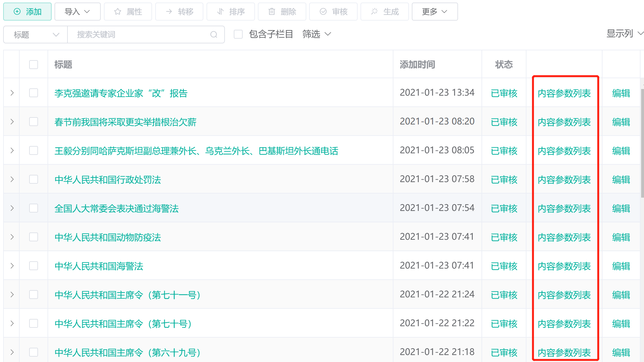644x362 pixels.
Task: Open the 更多 menu
Action: click(434, 12)
